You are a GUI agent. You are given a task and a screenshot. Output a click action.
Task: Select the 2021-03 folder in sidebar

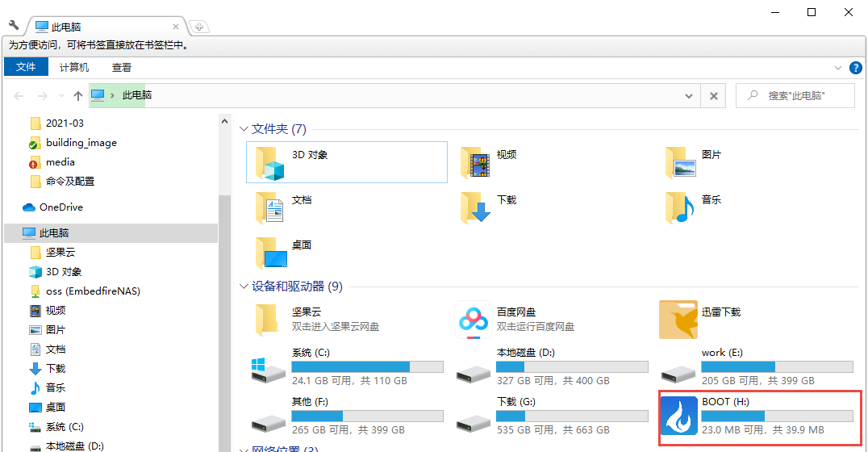pyautogui.click(x=65, y=123)
